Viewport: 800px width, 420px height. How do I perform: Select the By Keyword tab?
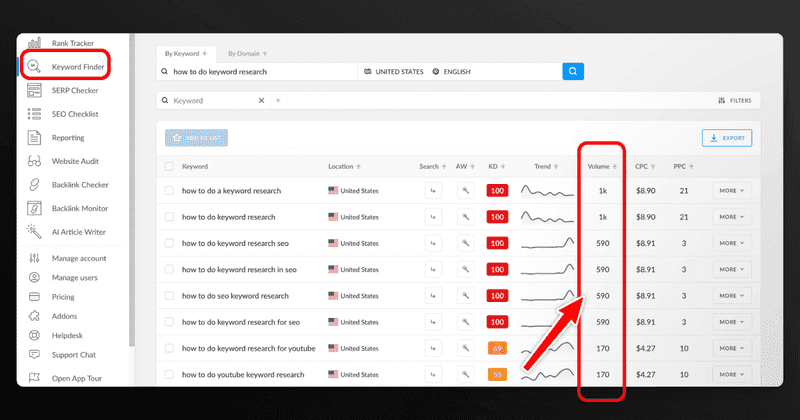point(184,52)
